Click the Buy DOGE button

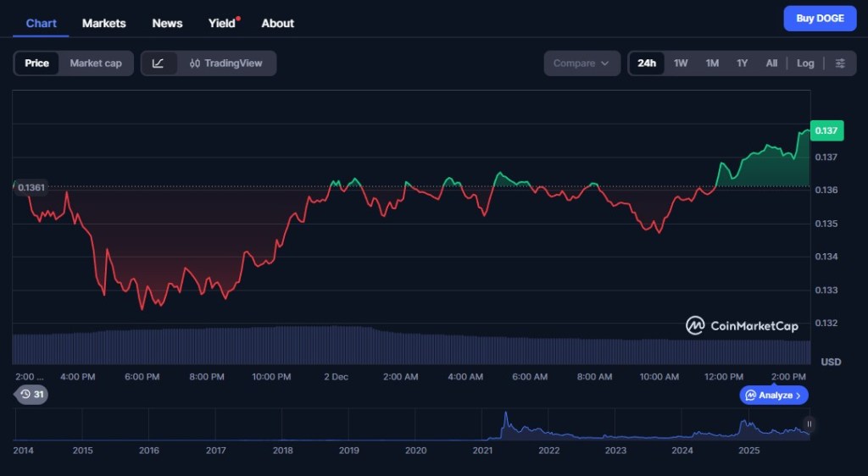tap(820, 19)
